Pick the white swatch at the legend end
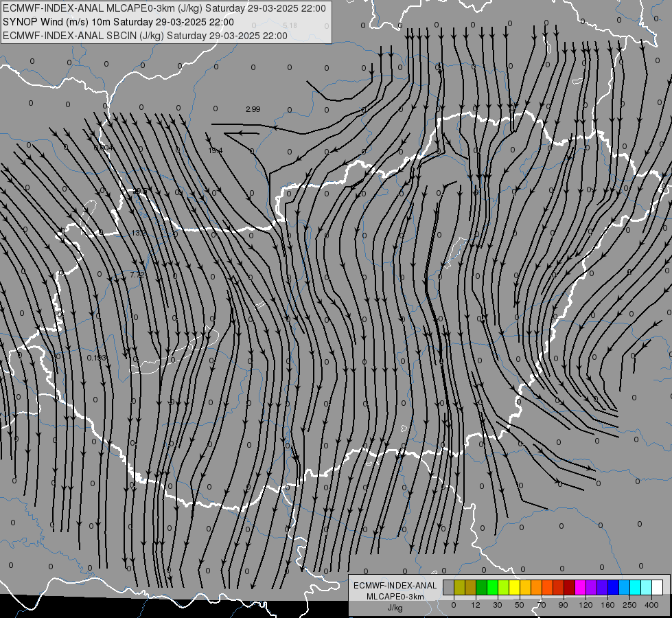672x618 pixels. (658, 587)
